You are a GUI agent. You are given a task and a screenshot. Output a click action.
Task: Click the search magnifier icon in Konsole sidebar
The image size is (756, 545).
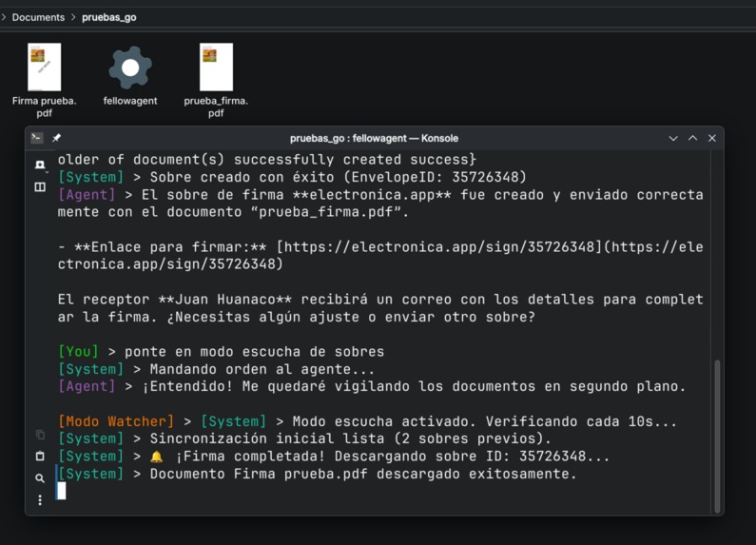point(40,478)
